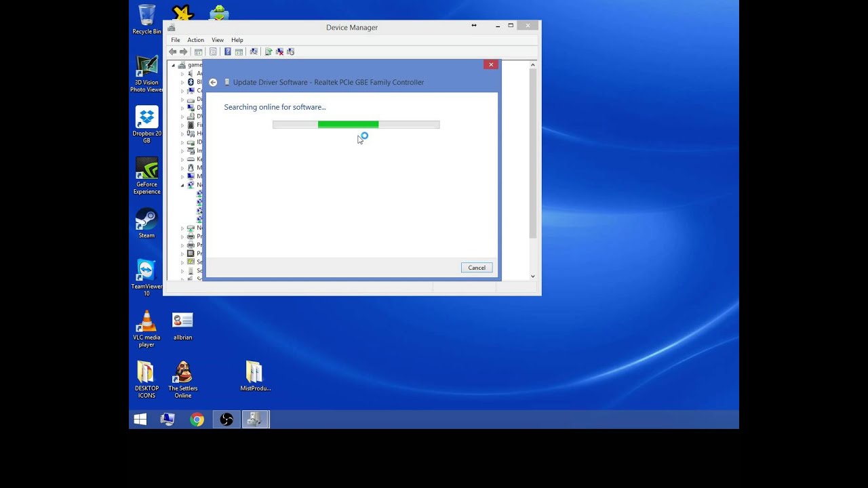Open the View menu
The image size is (868, 488).
click(x=218, y=40)
